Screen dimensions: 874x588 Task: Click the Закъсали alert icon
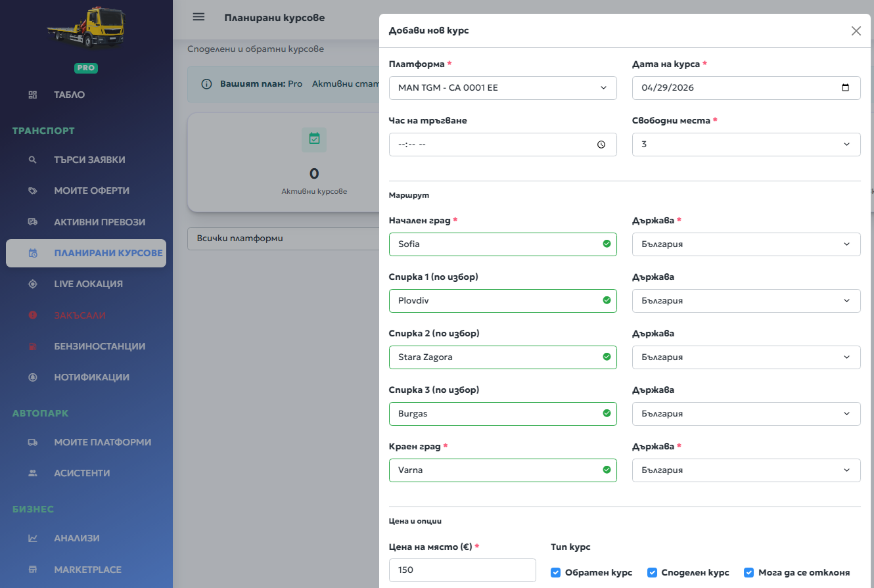pyautogui.click(x=33, y=315)
